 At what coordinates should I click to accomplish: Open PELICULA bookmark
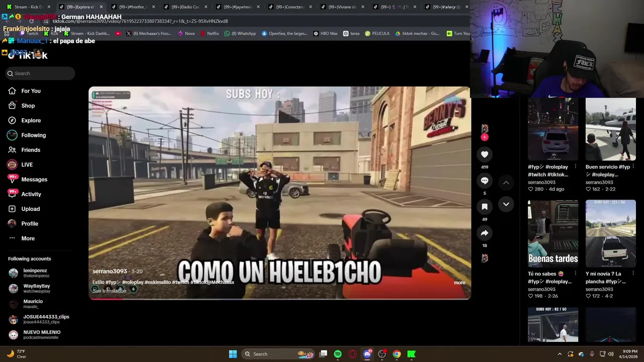click(377, 34)
